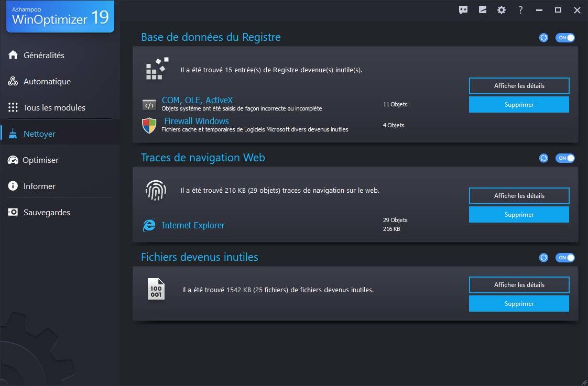This screenshot has width=588, height=386.
Task: Refresh the Base de données du Registre scan
Action: [544, 38]
